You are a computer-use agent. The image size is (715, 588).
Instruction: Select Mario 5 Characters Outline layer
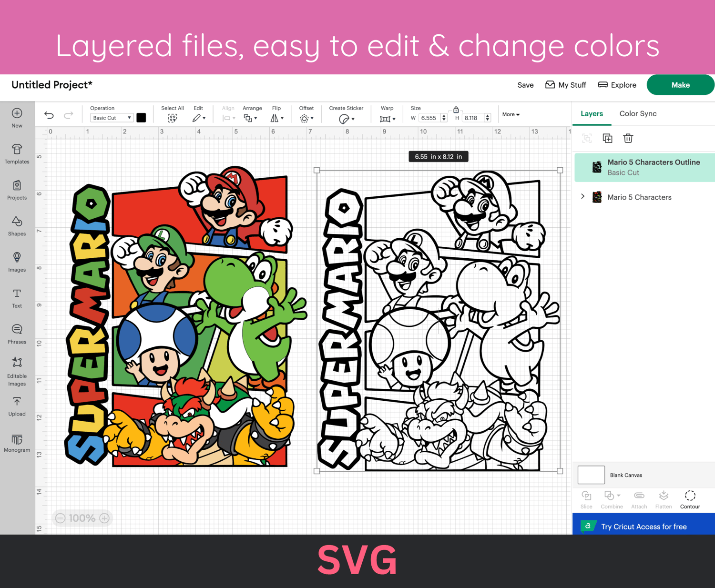tap(644, 167)
